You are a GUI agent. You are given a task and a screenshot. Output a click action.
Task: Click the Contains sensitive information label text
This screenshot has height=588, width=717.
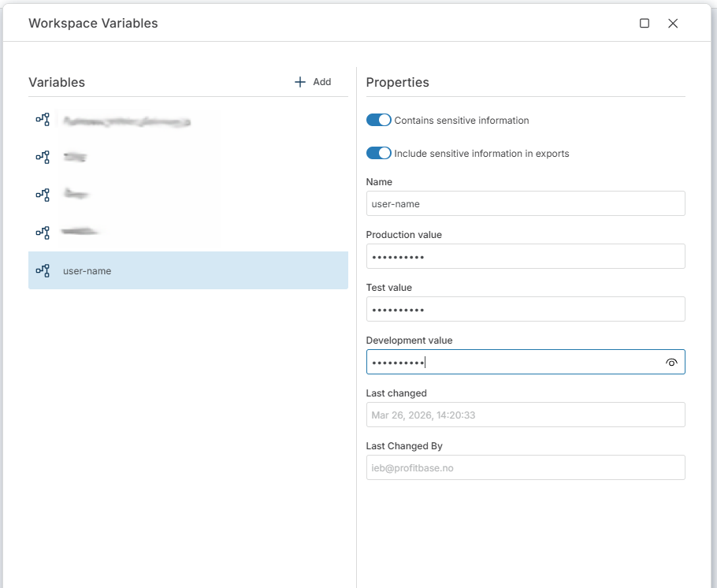pos(462,121)
